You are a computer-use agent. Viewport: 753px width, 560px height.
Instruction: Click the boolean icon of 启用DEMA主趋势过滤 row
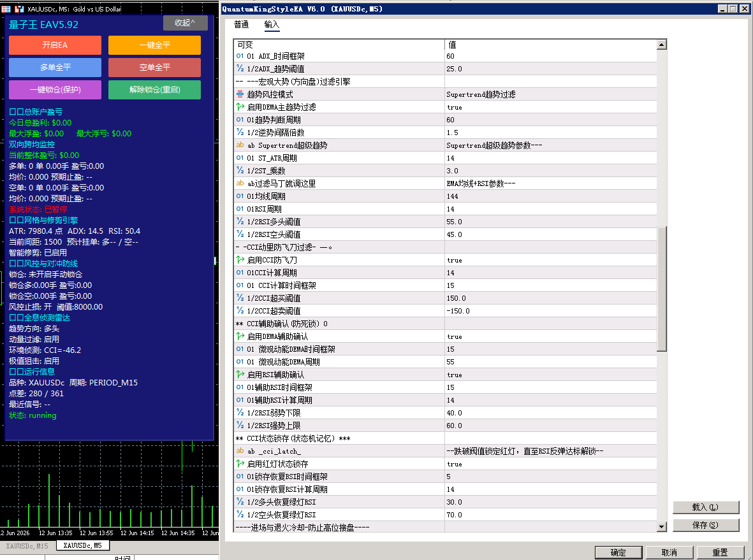[240, 107]
